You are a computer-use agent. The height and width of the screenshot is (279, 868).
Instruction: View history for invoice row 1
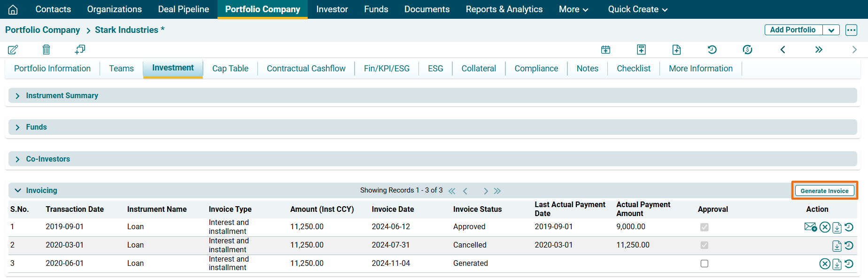click(x=849, y=227)
